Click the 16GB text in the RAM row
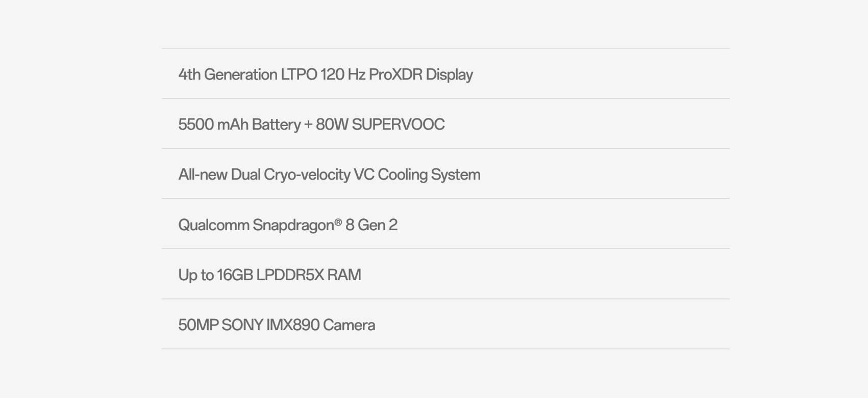The height and width of the screenshot is (398, 868). (x=235, y=275)
